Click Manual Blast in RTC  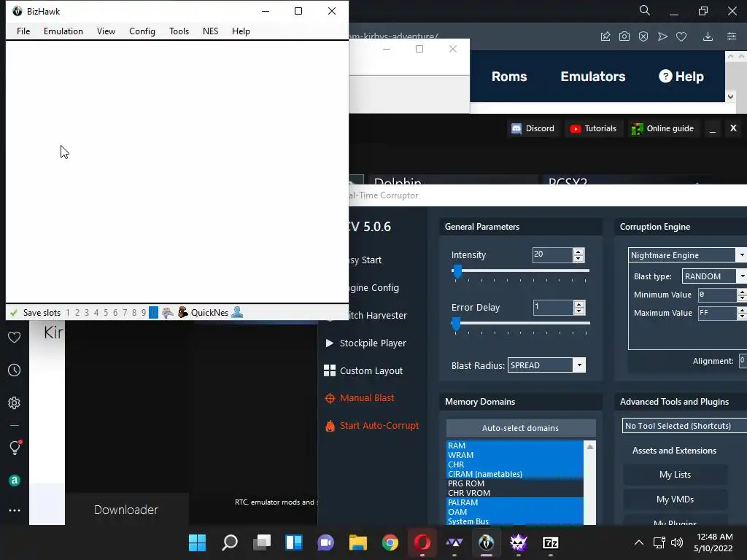pos(360,398)
